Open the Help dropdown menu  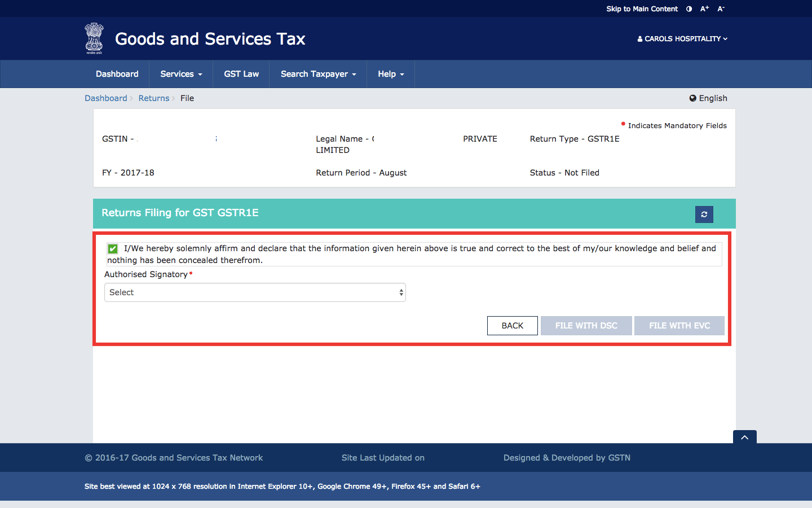[x=390, y=74]
